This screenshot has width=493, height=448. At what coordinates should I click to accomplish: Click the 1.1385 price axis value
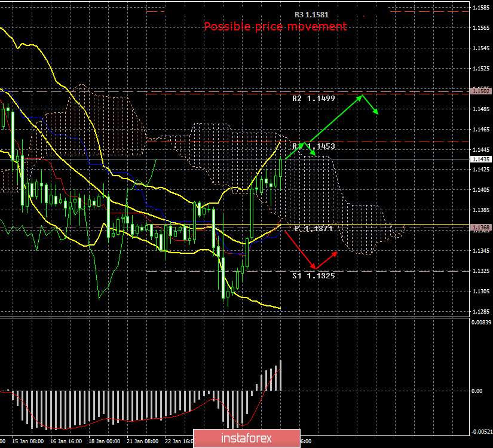(481, 210)
